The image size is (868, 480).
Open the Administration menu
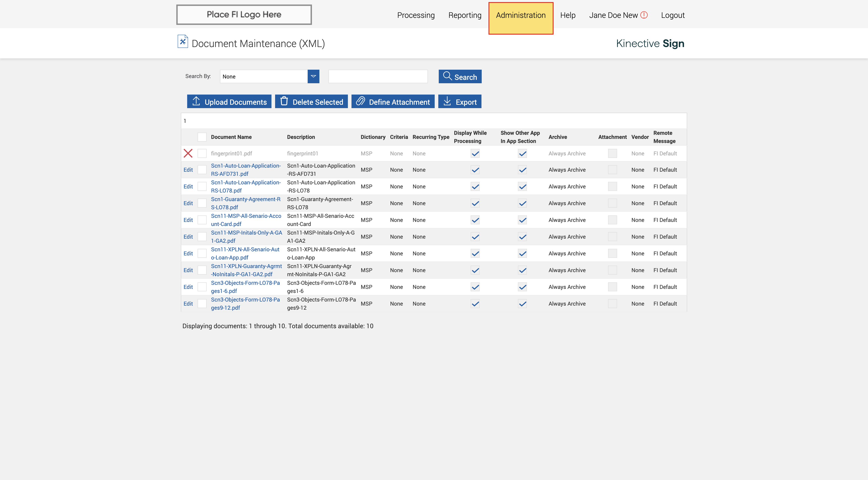pyautogui.click(x=521, y=15)
